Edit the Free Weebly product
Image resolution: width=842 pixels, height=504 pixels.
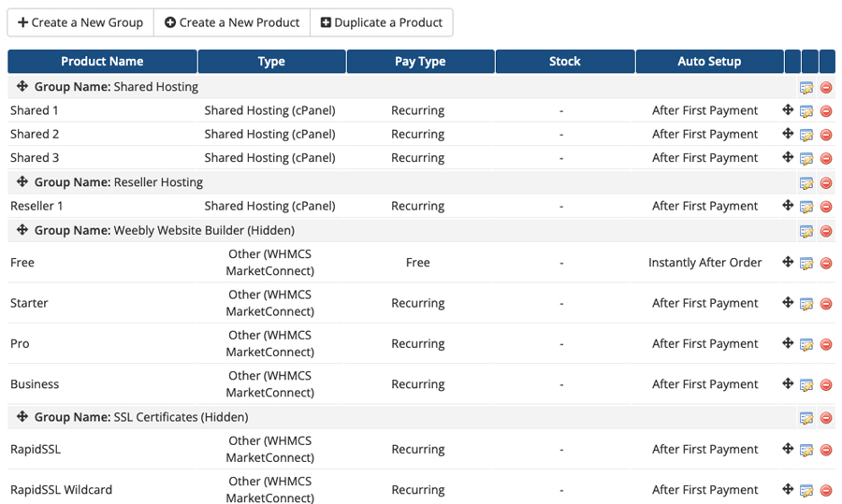click(806, 264)
